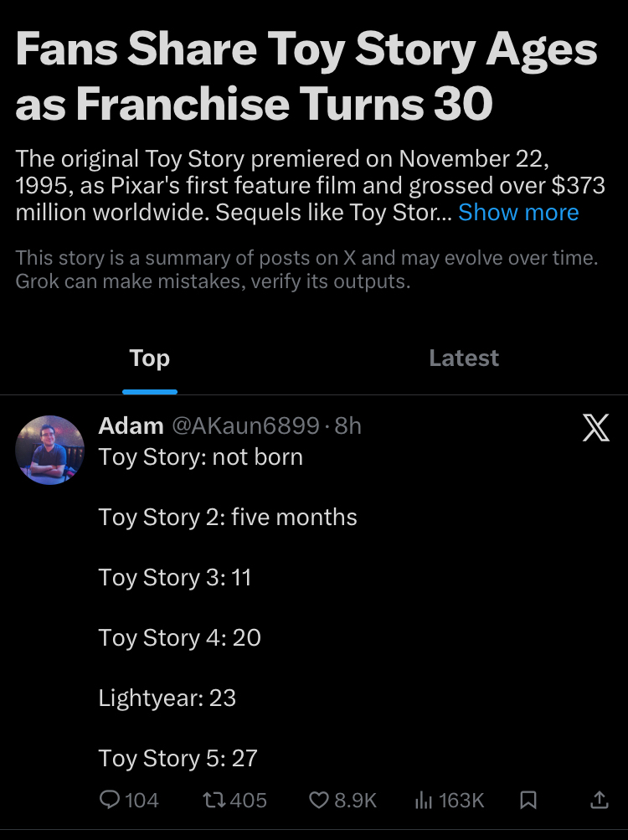Switch to the Latest tab
This screenshot has width=628, height=840.
coord(464,358)
